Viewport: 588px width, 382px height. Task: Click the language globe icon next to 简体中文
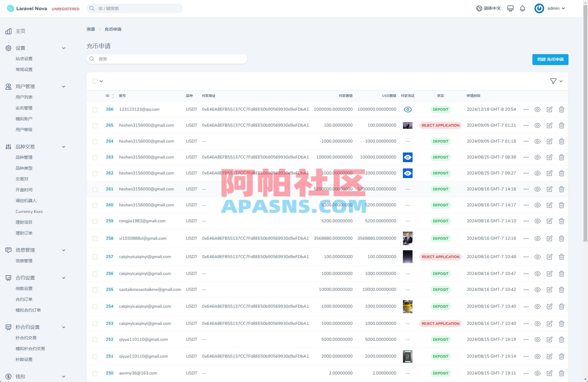(479, 8)
